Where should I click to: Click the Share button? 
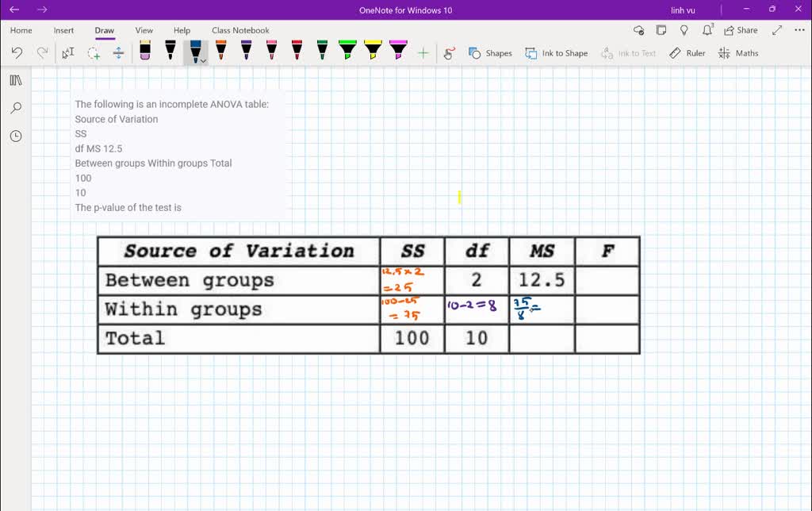740,30
